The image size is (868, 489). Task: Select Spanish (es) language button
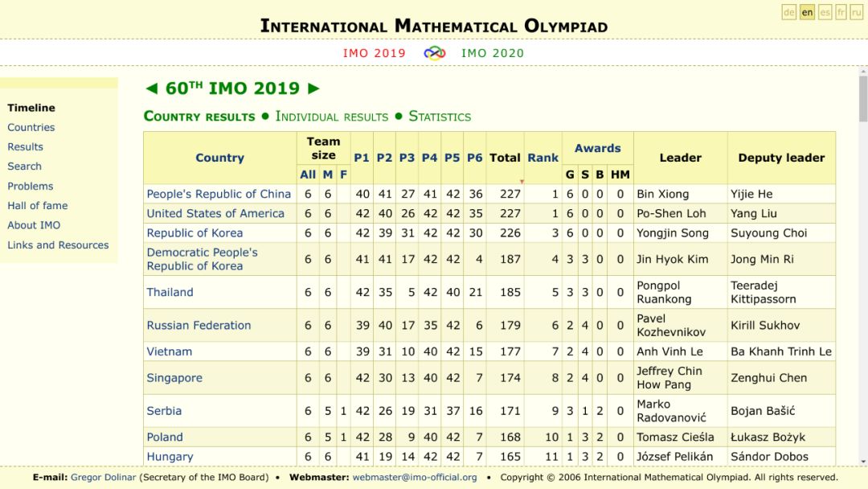pos(825,12)
